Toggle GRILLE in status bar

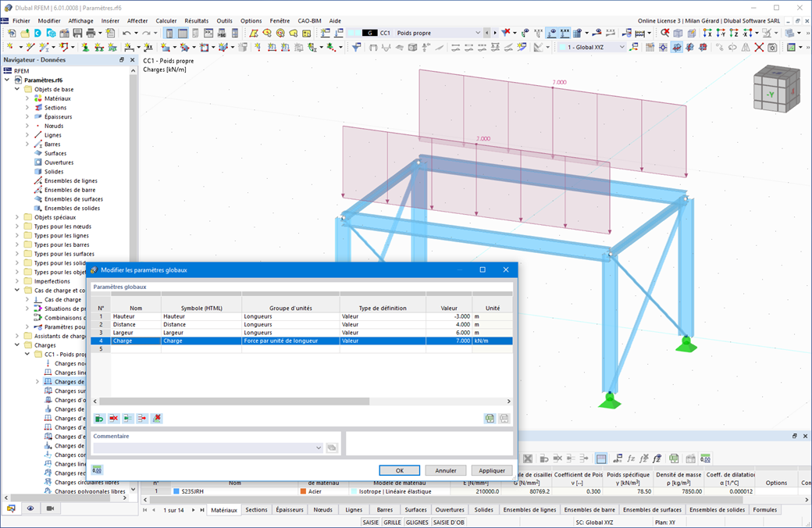click(392, 523)
